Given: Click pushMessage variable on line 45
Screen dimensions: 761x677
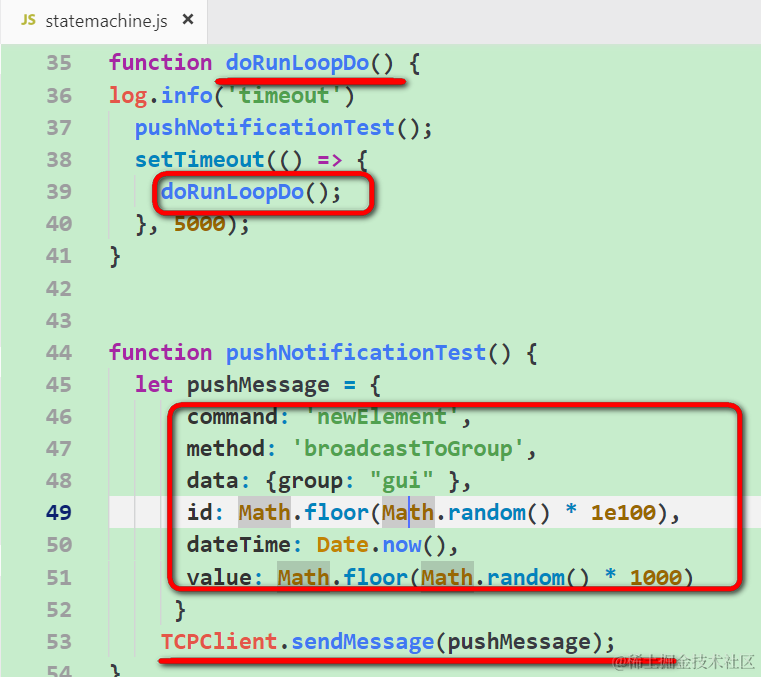Looking at the screenshot, I should pos(258,385).
